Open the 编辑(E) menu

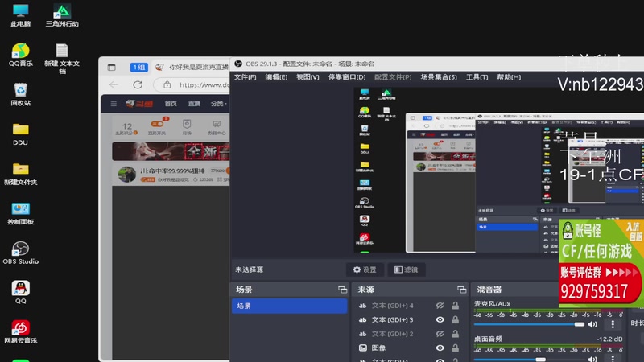coord(276,76)
